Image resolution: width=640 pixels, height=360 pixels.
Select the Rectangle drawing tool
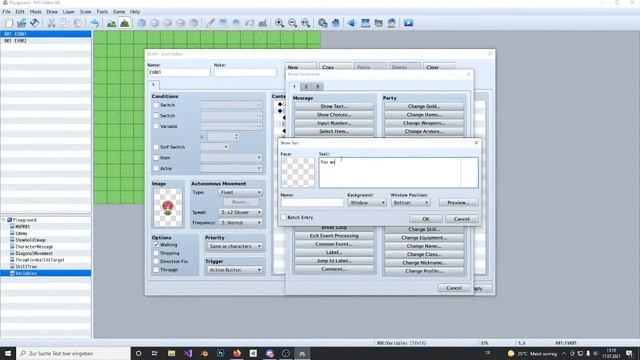tap(223, 23)
